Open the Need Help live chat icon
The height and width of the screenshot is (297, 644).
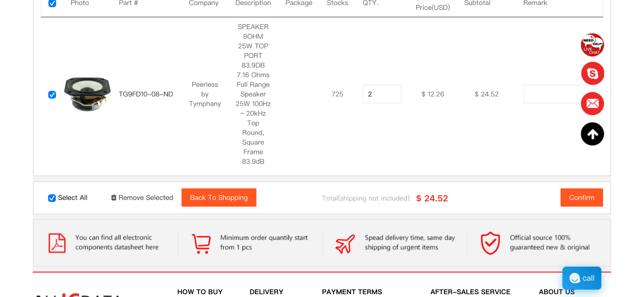click(592, 45)
